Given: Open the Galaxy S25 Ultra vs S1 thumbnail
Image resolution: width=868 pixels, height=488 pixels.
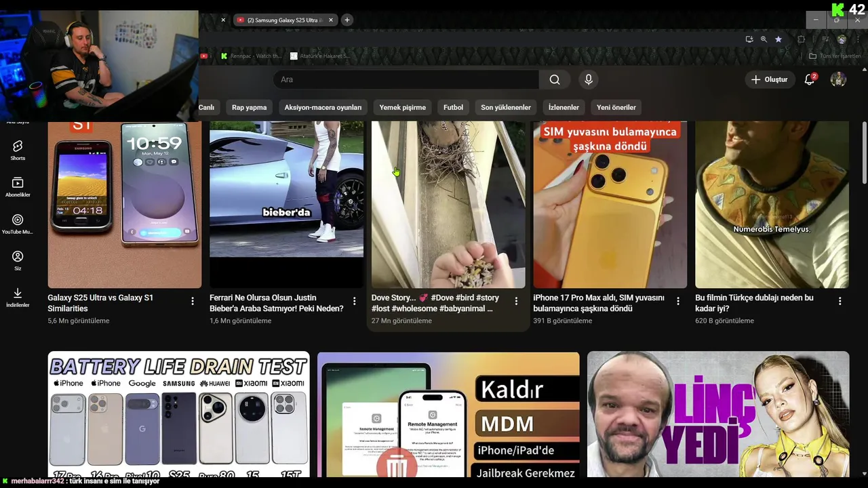Looking at the screenshot, I should (125, 205).
